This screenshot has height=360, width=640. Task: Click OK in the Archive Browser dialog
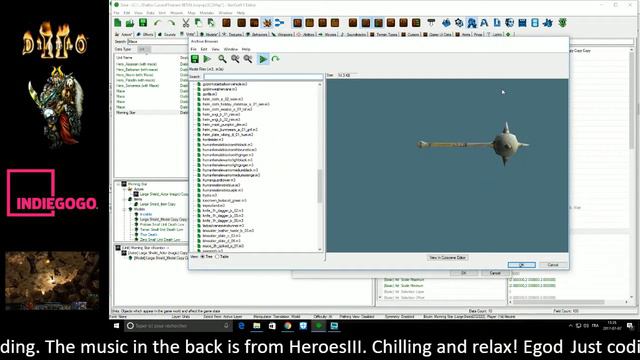521,265
